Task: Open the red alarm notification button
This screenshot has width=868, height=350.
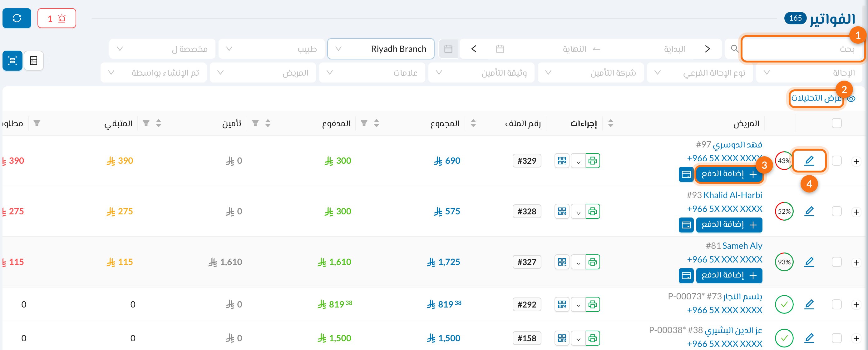Action: click(x=57, y=18)
